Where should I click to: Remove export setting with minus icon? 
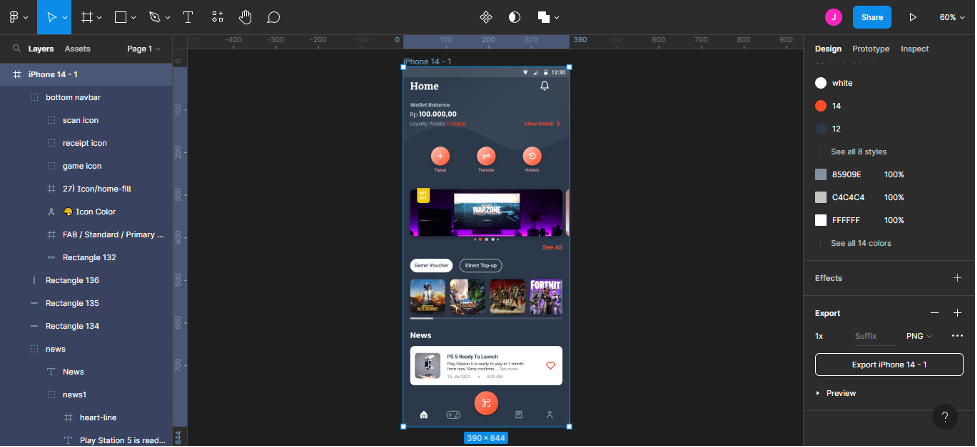[935, 313]
